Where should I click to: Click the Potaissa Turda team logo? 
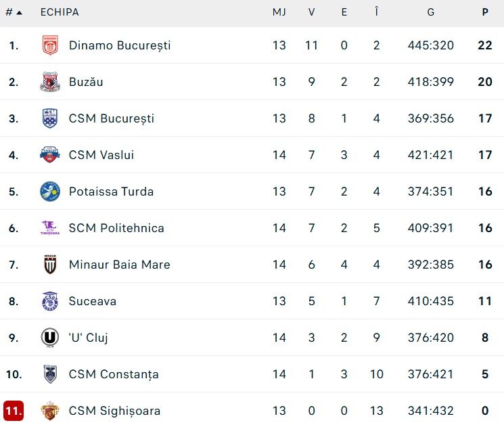coord(50,192)
